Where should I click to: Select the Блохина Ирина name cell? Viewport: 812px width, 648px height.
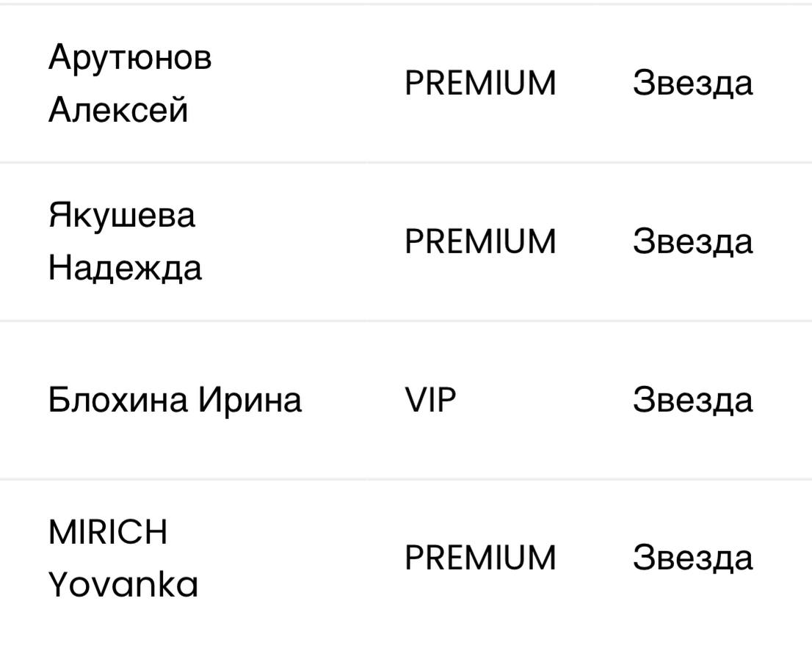(x=175, y=401)
